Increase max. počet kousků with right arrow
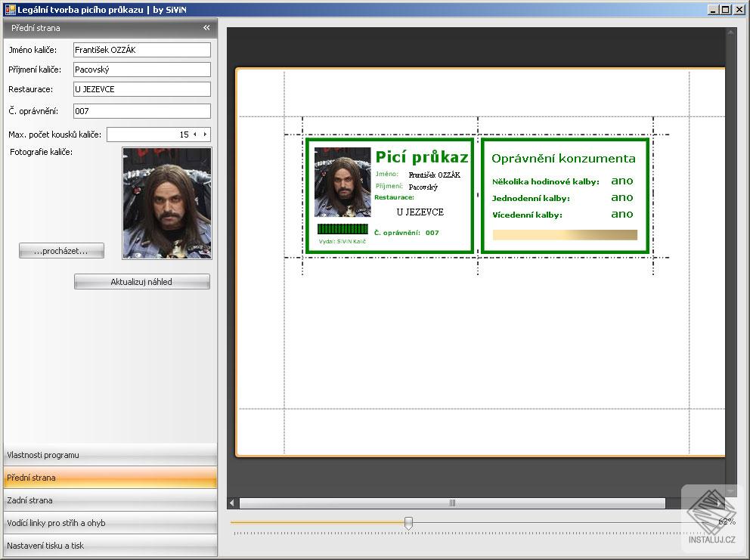 point(205,135)
